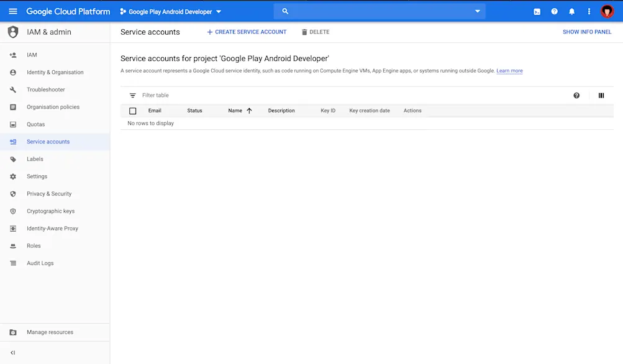Viewport: 623px width, 364px height.
Task: Open the help question mark in header
Action: tap(554, 12)
